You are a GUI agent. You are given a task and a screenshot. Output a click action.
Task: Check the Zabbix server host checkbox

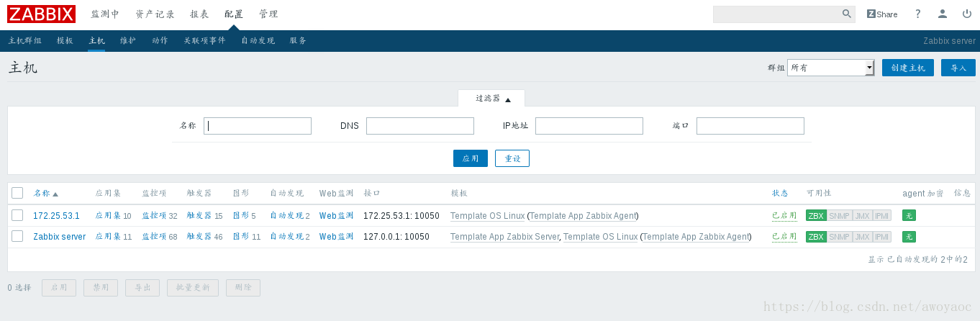point(17,236)
